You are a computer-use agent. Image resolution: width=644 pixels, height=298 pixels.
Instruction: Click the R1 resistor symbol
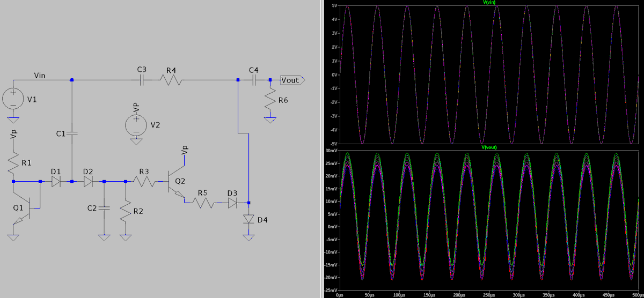tap(13, 162)
